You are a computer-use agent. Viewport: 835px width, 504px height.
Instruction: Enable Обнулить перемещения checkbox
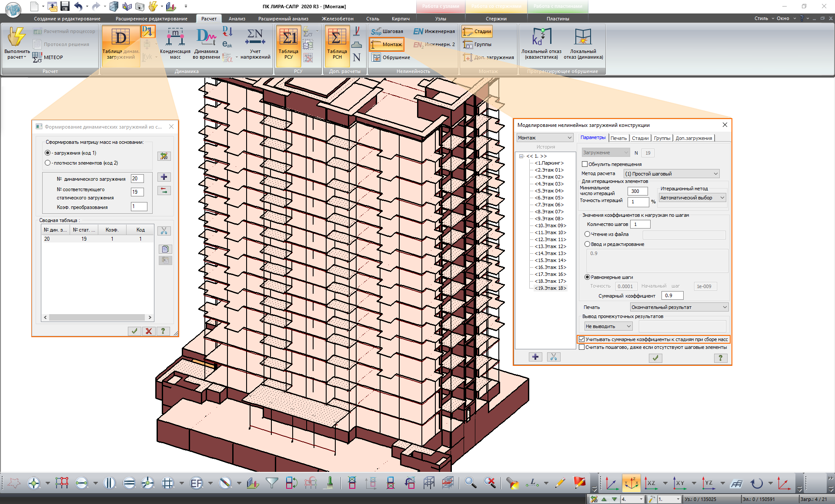(585, 164)
